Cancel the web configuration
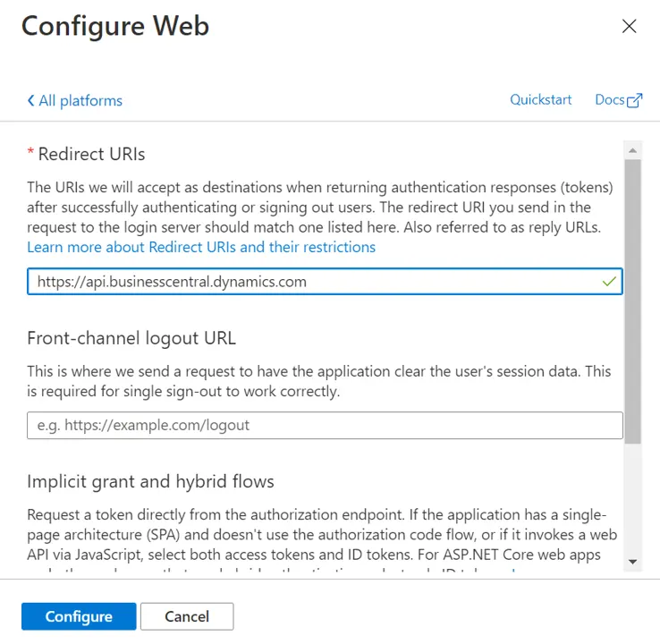This screenshot has height=644, width=660. (187, 616)
